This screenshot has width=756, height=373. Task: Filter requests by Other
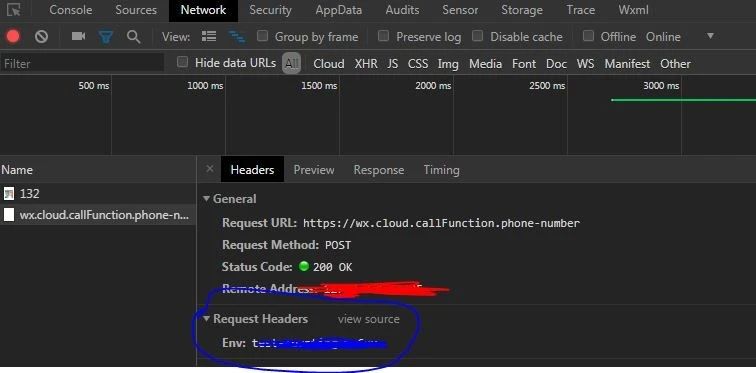[x=675, y=64]
